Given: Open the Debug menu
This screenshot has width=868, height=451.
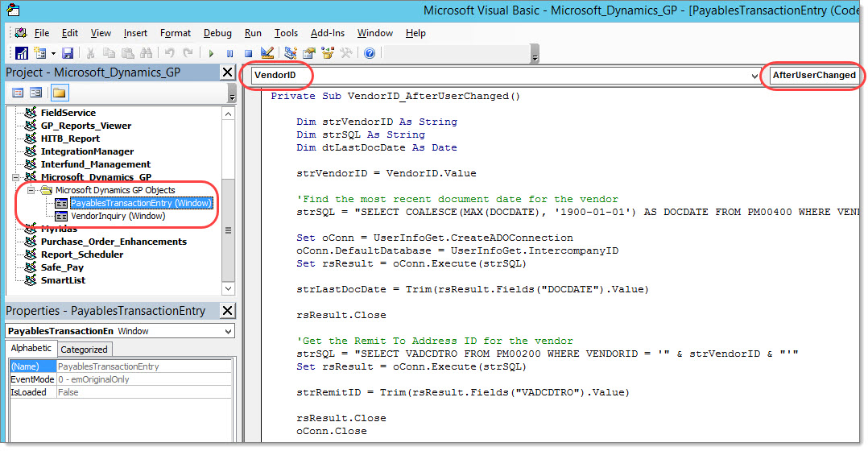Looking at the screenshot, I should click(217, 33).
